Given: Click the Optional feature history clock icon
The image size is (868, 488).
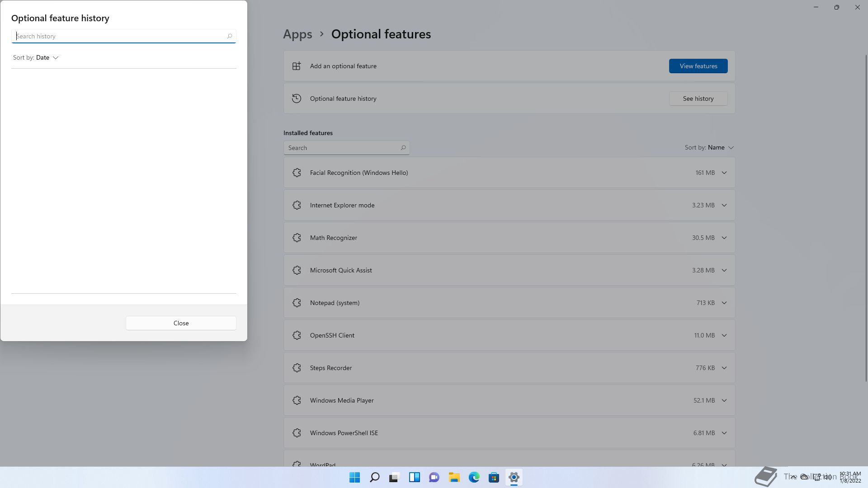Looking at the screenshot, I should point(297,99).
